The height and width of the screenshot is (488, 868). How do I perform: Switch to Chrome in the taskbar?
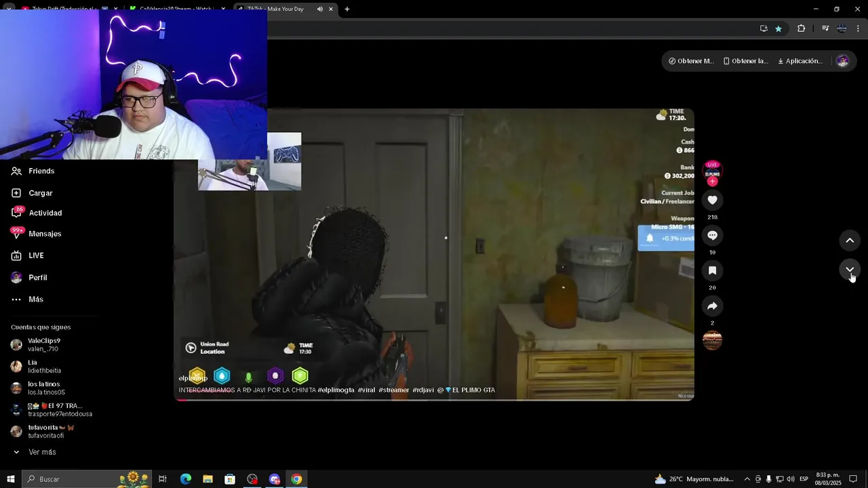pyautogui.click(x=296, y=479)
